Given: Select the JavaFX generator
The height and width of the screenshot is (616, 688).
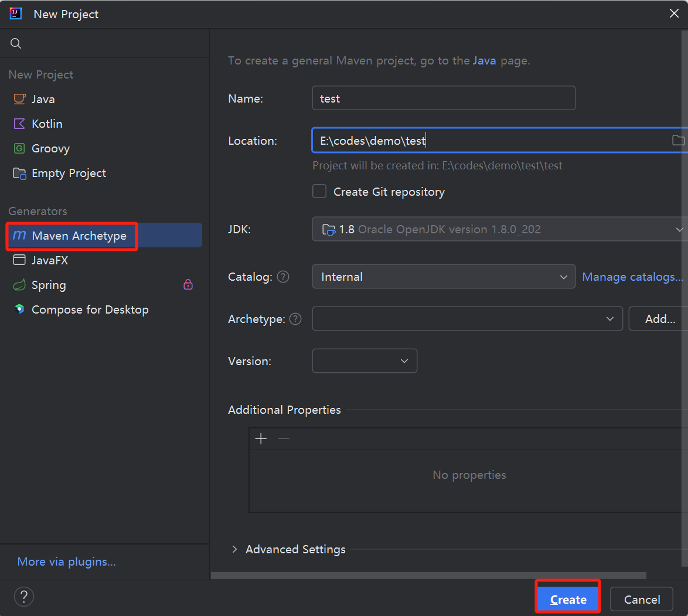Looking at the screenshot, I should (x=50, y=260).
